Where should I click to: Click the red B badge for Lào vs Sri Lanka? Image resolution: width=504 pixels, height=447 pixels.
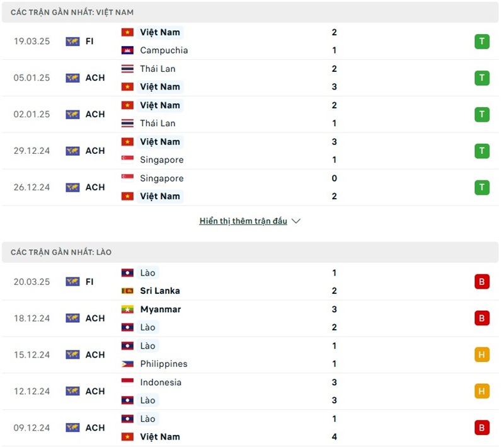point(482,282)
